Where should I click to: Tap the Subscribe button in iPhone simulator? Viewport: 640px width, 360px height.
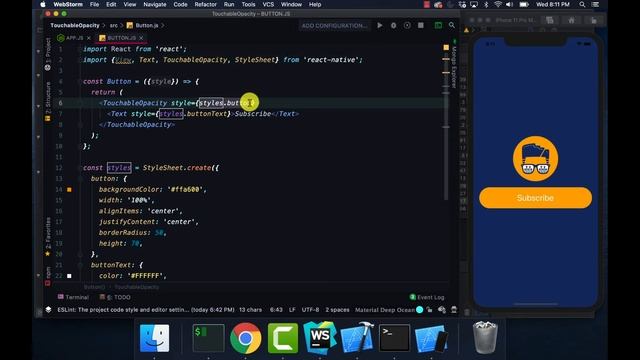(536, 198)
